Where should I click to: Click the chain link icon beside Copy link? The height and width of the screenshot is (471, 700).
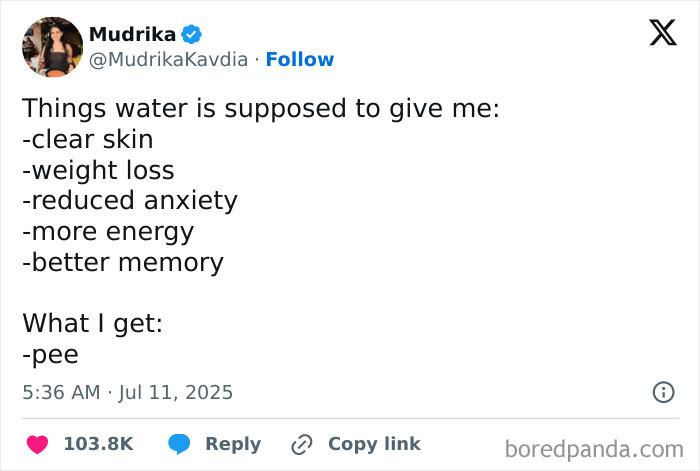click(x=302, y=444)
